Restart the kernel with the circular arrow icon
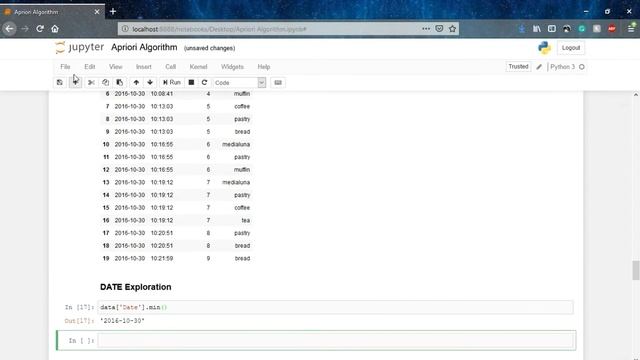The image size is (640, 360). [x=204, y=82]
